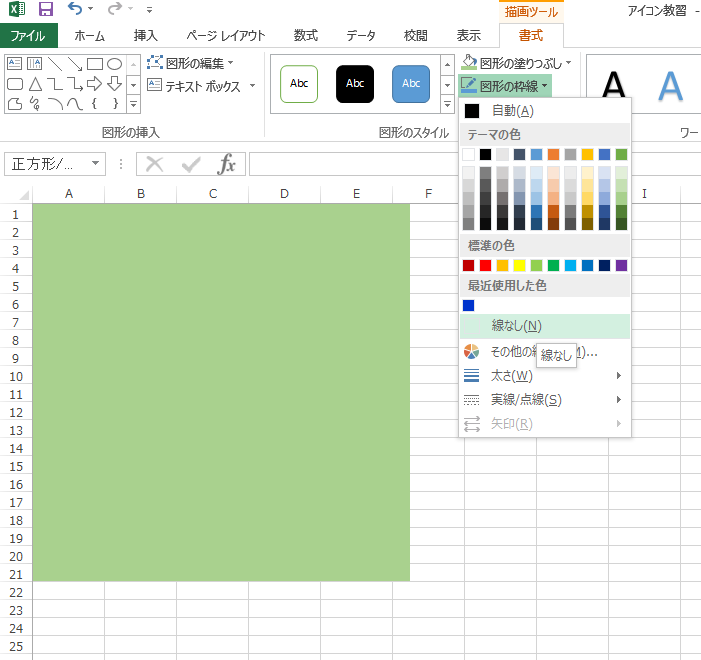Screen dimensions: 701x660
Task: Select the scribble shape tool
Action: click(x=35, y=104)
